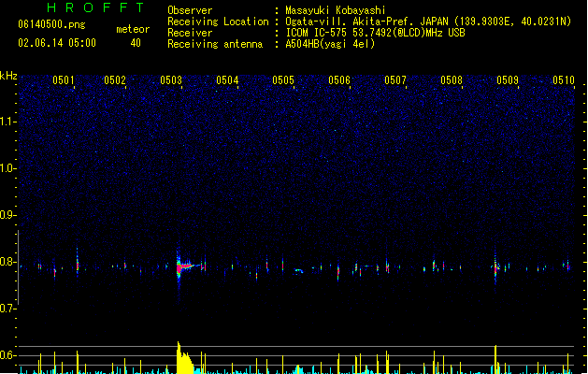Click the 0.8 kHz axis label
This screenshot has height=374, width=588.
tap(7, 262)
